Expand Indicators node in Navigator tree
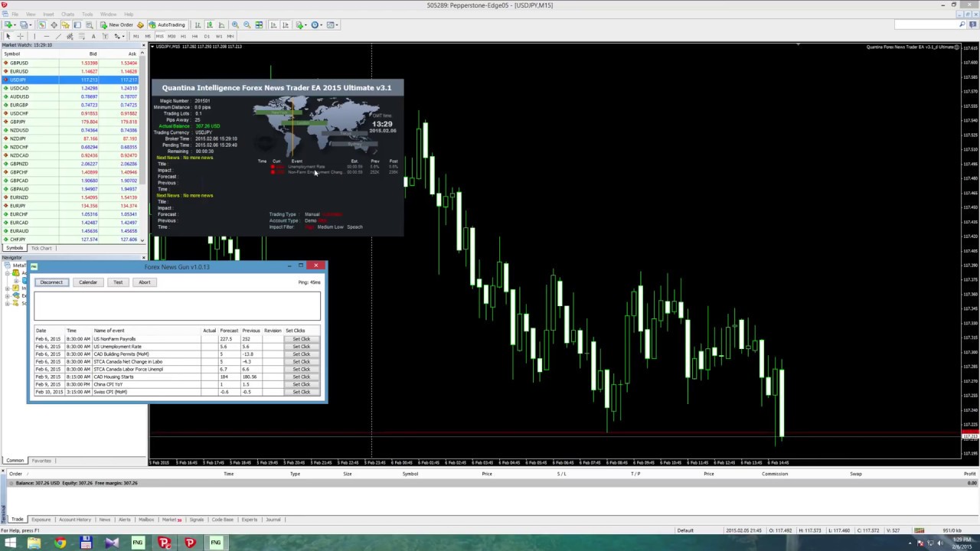Viewport: 980px width, 551px height. coord(7,289)
